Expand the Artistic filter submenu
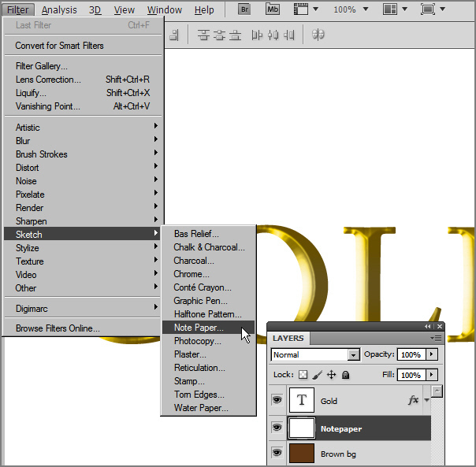Viewport: 476px width, 467px height. coord(82,127)
